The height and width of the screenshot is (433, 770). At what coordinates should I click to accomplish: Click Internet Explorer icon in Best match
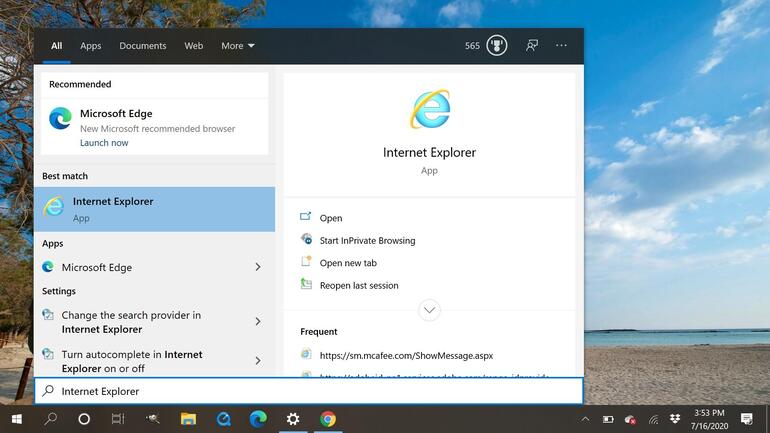54,207
